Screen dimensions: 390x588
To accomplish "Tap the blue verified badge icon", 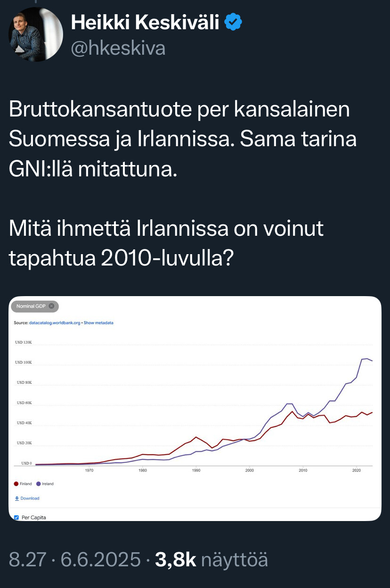I will 233,22.
